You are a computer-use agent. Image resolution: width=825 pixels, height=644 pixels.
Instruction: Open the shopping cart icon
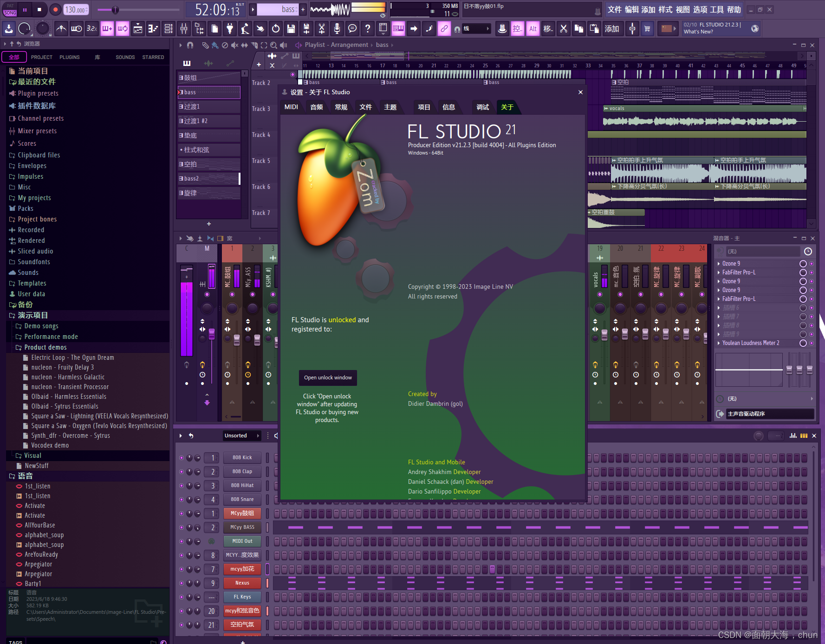(x=647, y=29)
